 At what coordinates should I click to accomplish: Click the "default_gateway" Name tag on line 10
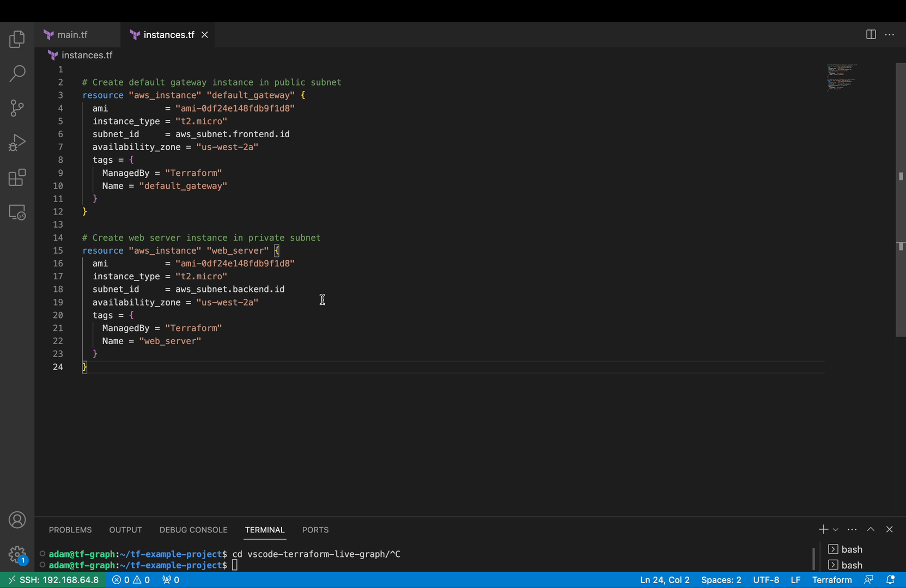[183, 186]
